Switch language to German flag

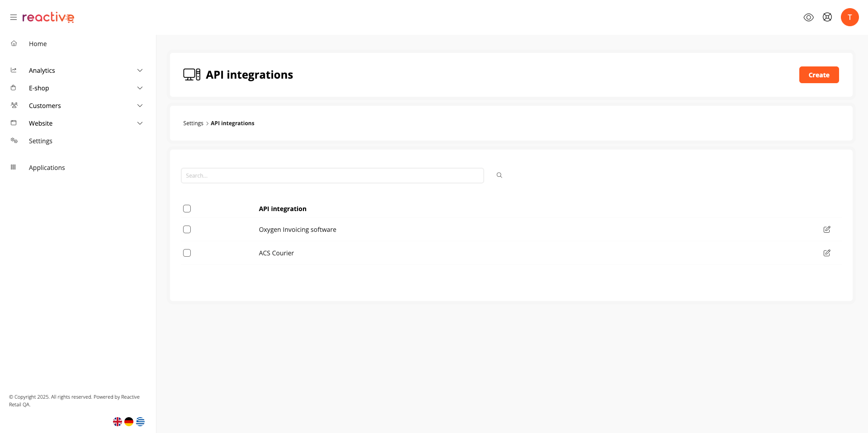tap(129, 422)
